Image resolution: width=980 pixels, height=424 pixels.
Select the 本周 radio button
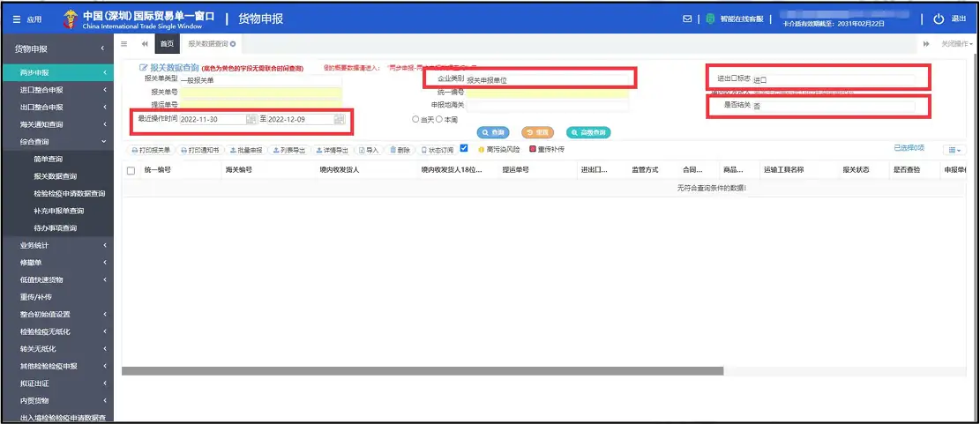point(439,119)
